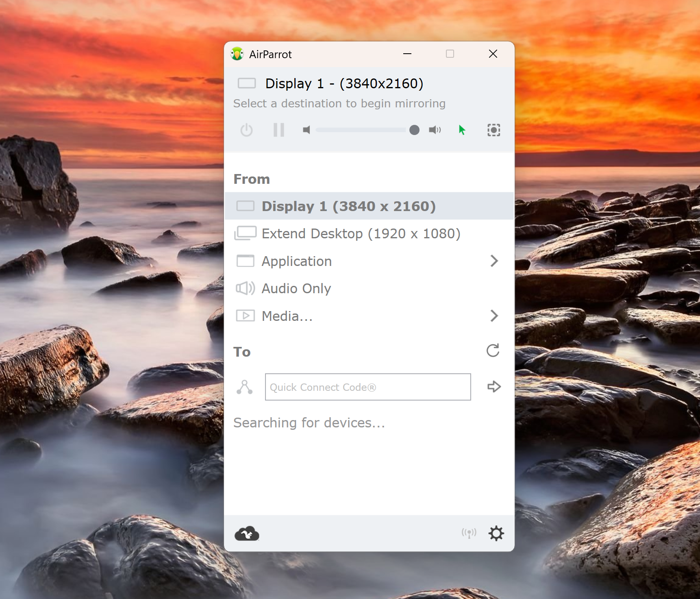Click "Searching for devices..." status text
The height and width of the screenshot is (599, 700).
309,423
